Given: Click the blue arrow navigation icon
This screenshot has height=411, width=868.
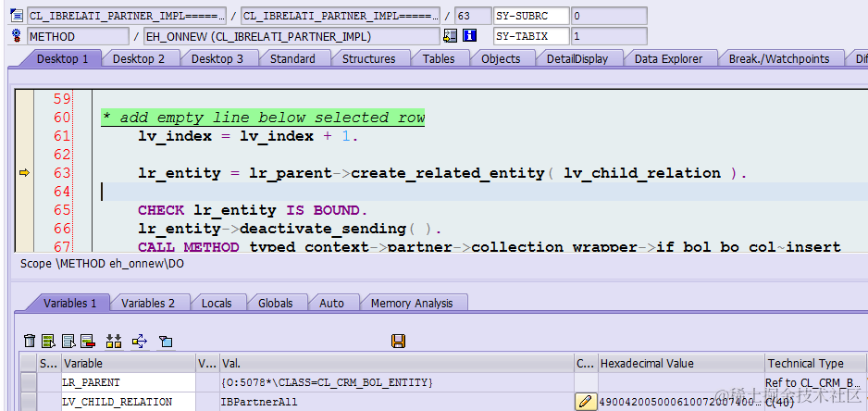Looking at the screenshot, I should click(140, 342).
